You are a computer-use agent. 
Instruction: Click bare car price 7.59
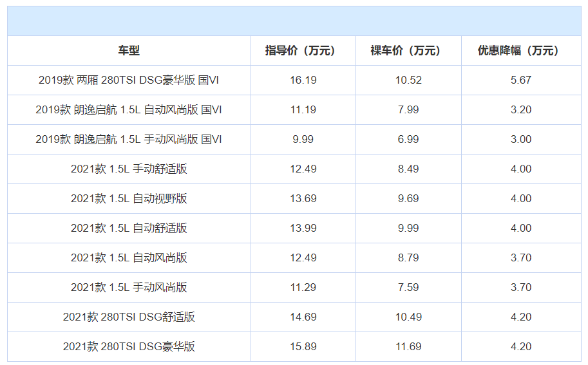pos(408,287)
